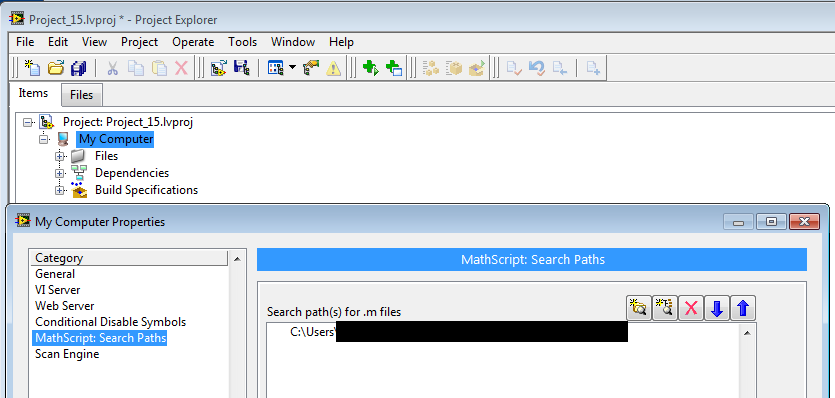Click the Filter Views grid icon

tap(276, 68)
